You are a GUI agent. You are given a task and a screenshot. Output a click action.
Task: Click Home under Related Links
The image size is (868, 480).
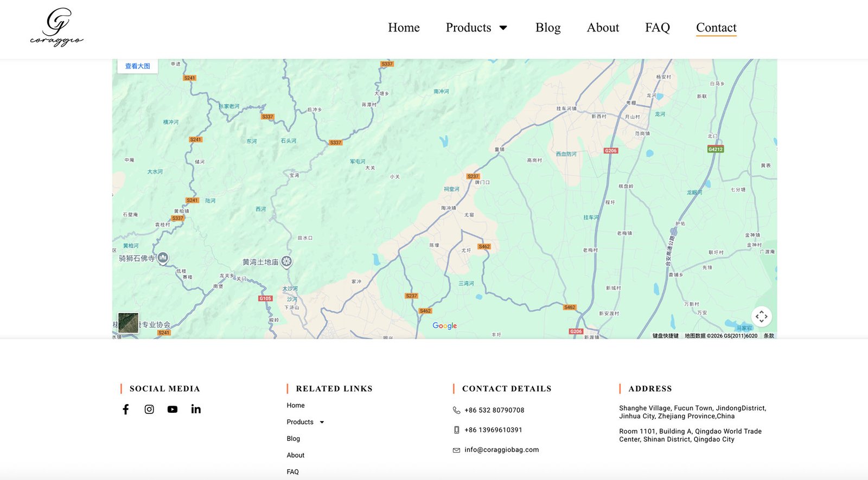296,405
